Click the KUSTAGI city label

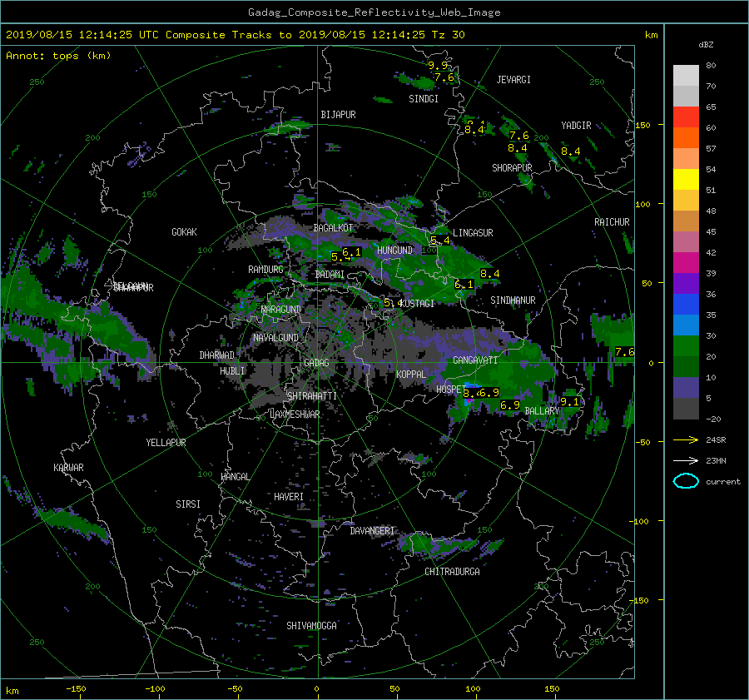[418, 304]
